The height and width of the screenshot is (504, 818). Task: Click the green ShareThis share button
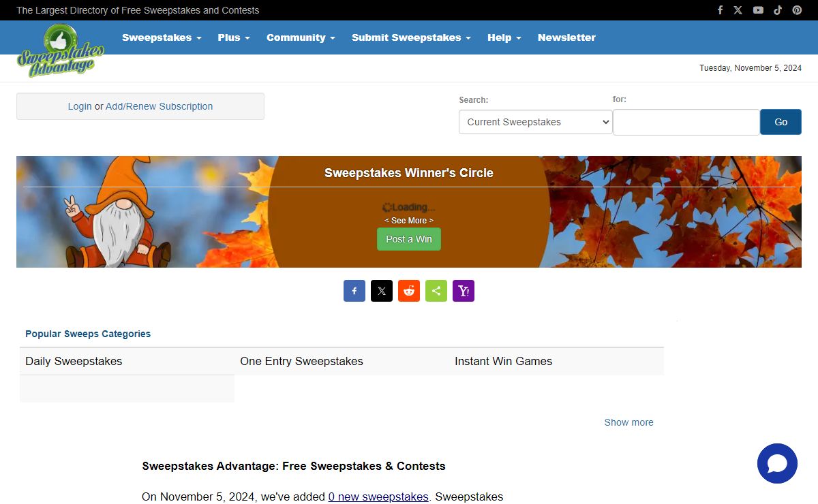pos(436,291)
